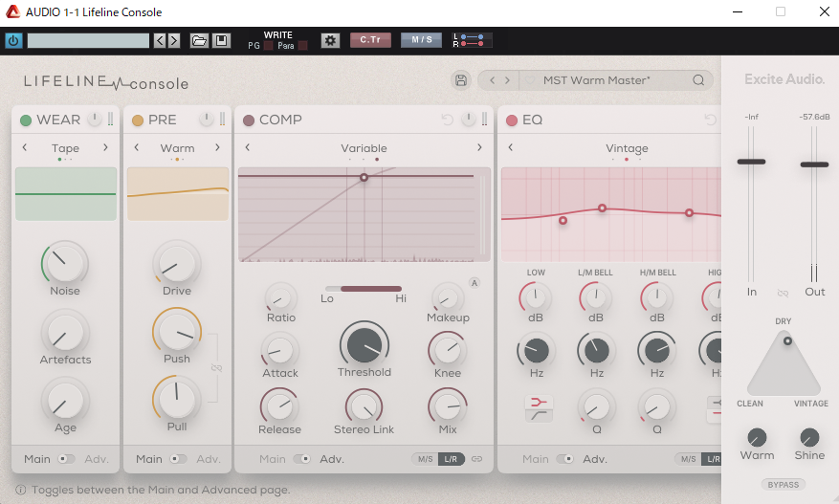Click the Lifeline preset save icon
This screenshot has height=504, width=839.
(461, 80)
